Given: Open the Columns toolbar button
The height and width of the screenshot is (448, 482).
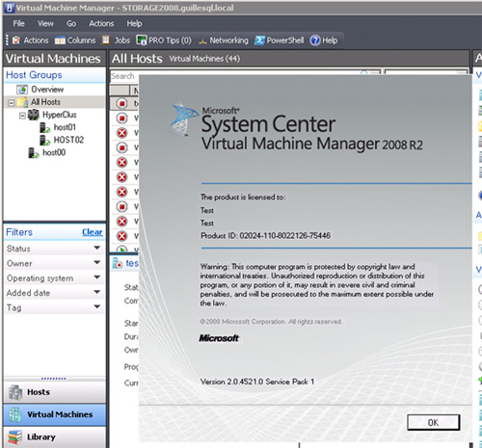Looking at the screenshot, I should [x=75, y=40].
